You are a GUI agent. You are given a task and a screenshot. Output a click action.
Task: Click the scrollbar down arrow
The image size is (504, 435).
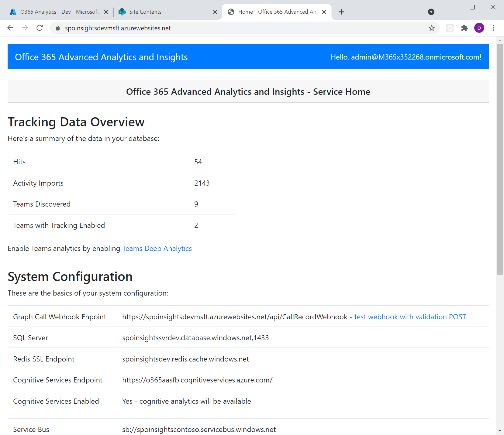click(500, 431)
